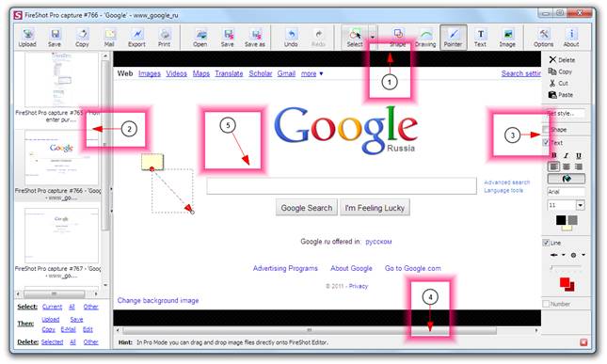The height and width of the screenshot is (364, 607).
Task: Toggle italic text formatting
Action: pyautogui.click(x=566, y=155)
